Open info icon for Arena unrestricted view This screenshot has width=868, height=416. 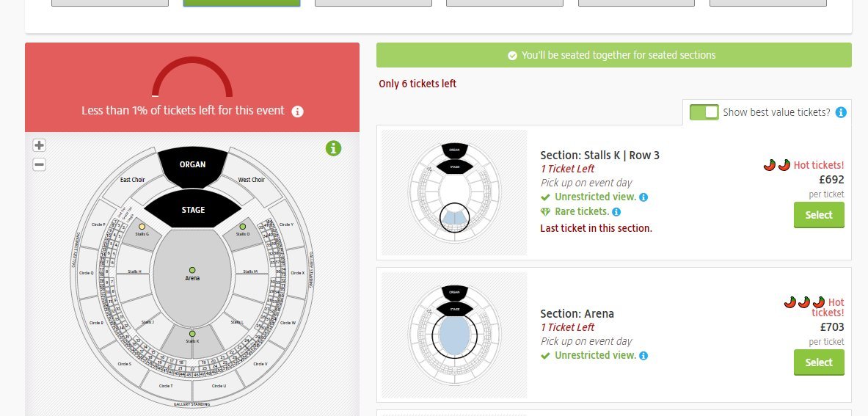click(x=643, y=356)
